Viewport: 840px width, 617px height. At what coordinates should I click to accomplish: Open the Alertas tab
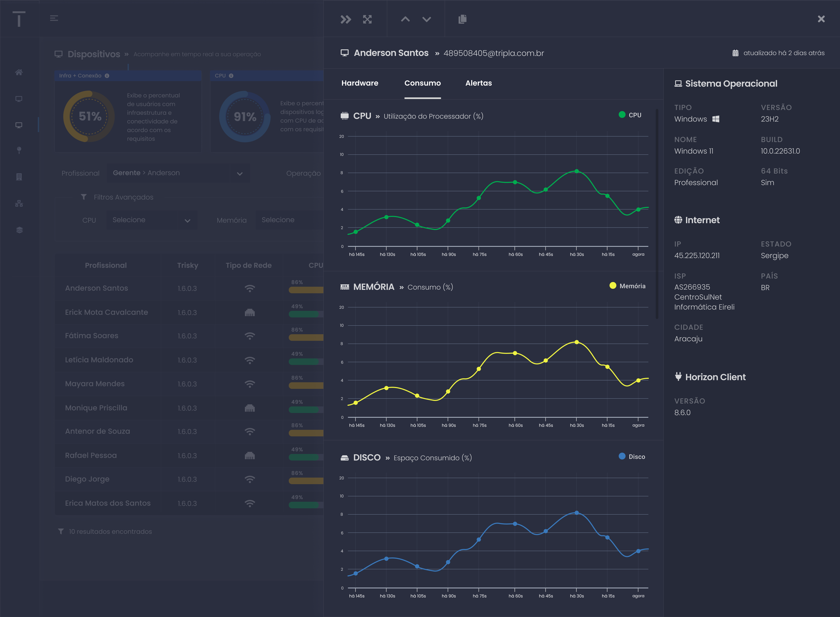pos(479,83)
